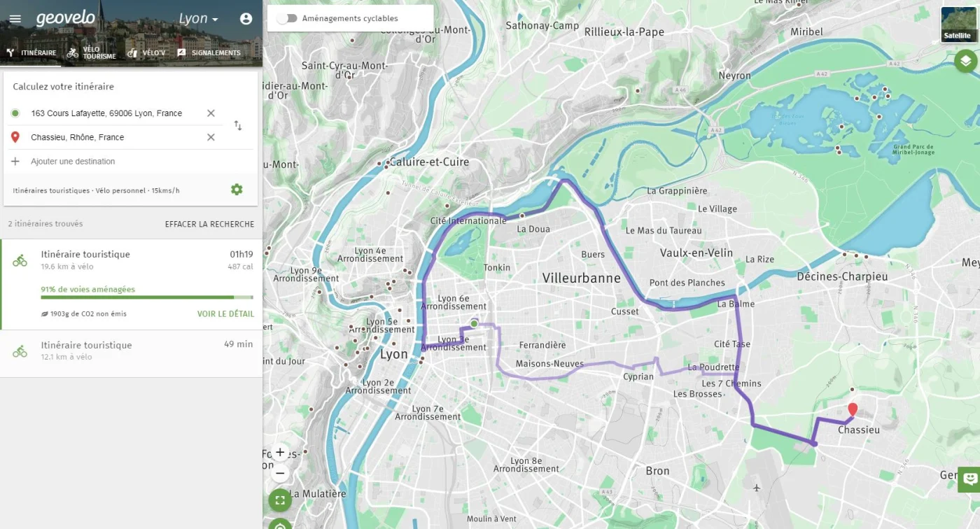This screenshot has height=529, width=980.
Task: Click 'Itinéraires touristiques · Vélo personnel' summary
Action: (x=96, y=190)
